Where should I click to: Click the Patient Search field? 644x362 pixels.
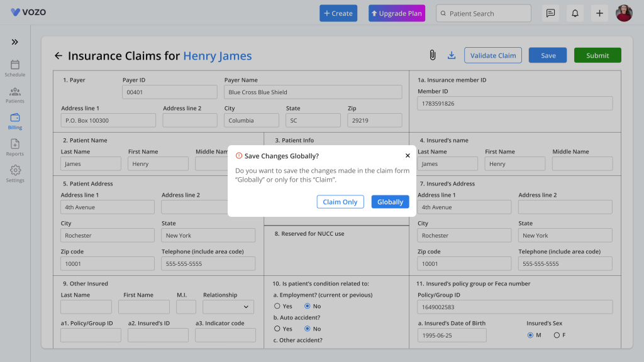click(x=484, y=13)
